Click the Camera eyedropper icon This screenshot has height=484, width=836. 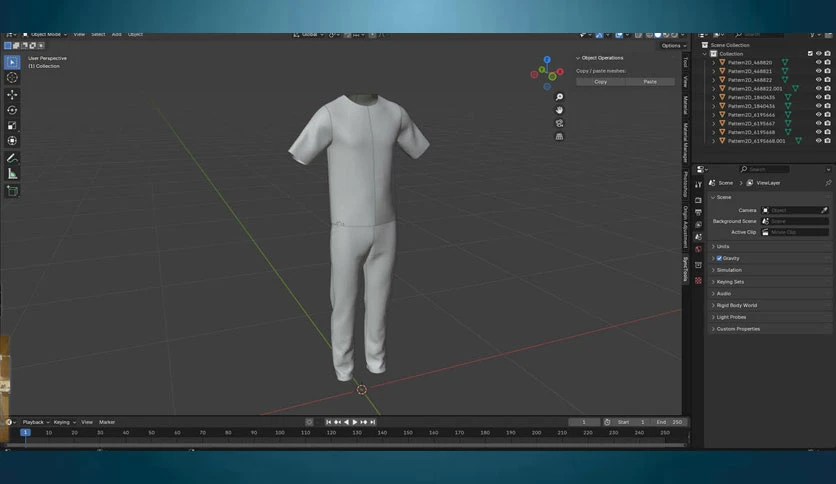point(824,210)
